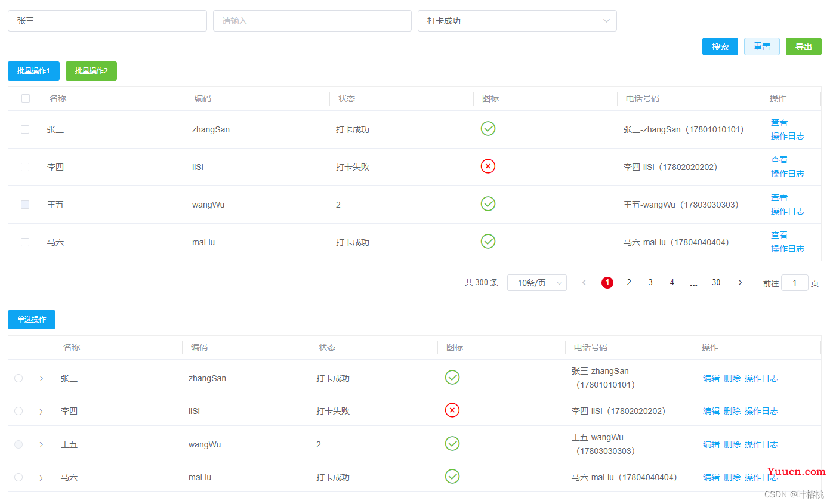This screenshot has width=833, height=504.
Task: Click 查看 link for 张三 in upper table
Action: (779, 122)
